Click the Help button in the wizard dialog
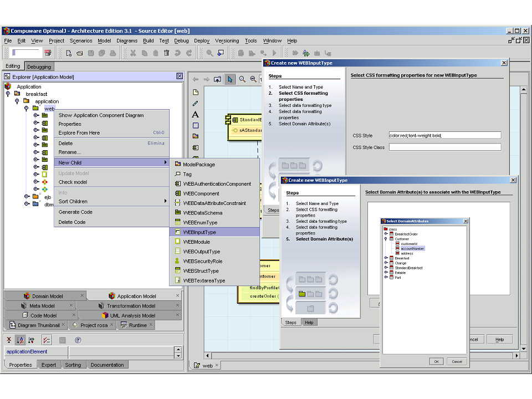The image size is (532, 399). pos(499,339)
